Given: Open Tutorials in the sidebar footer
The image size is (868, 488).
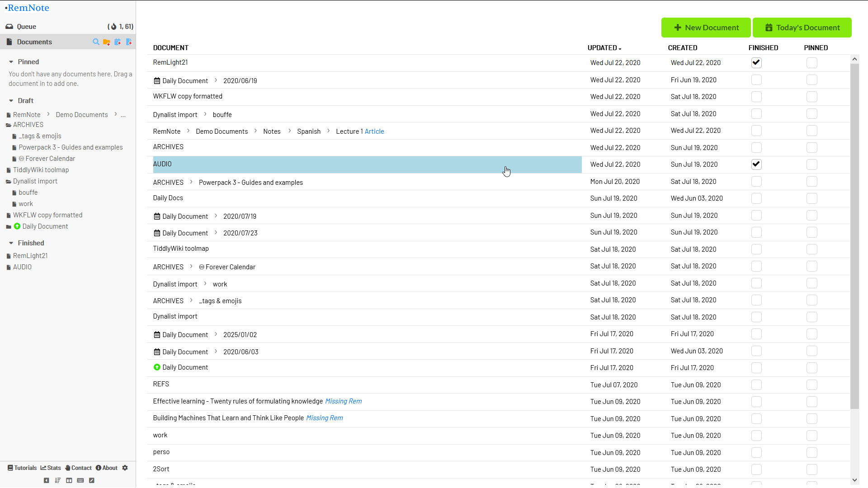Looking at the screenshot, I should pos(22,468).
